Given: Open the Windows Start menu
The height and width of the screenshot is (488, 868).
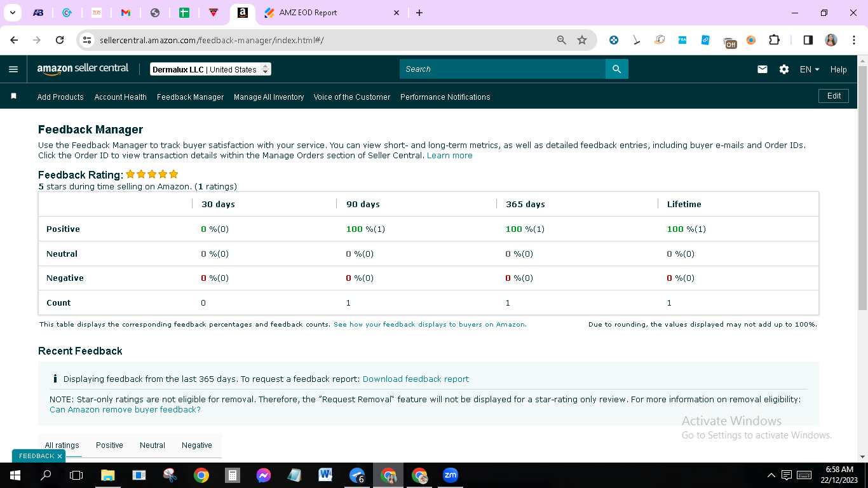Looking at the screenshot, I should pyautogui.click(x=15, y=475).
